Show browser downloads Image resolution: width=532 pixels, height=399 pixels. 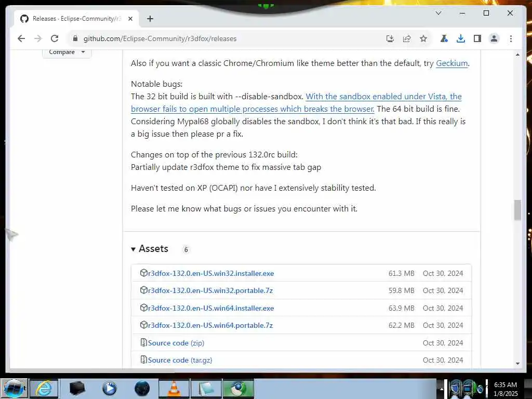click(x=461, y=38)
